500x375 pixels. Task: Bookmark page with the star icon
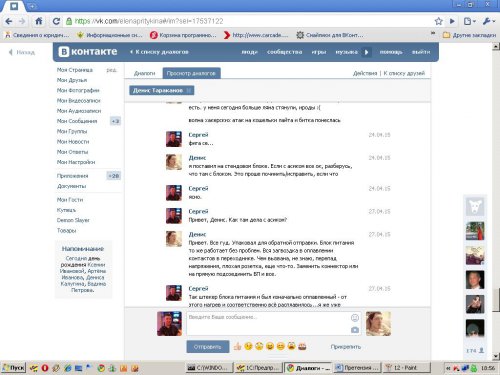(x=438, y=21)
